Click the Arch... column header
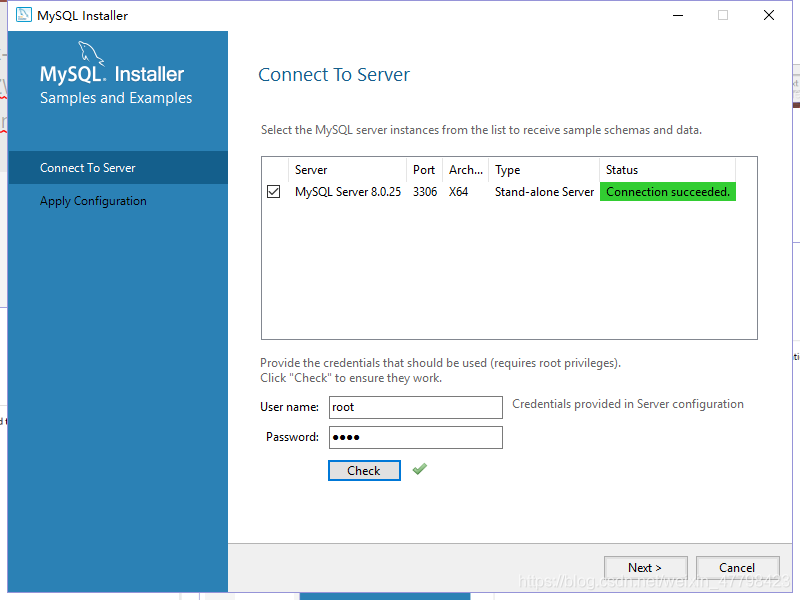 (465, 170)
